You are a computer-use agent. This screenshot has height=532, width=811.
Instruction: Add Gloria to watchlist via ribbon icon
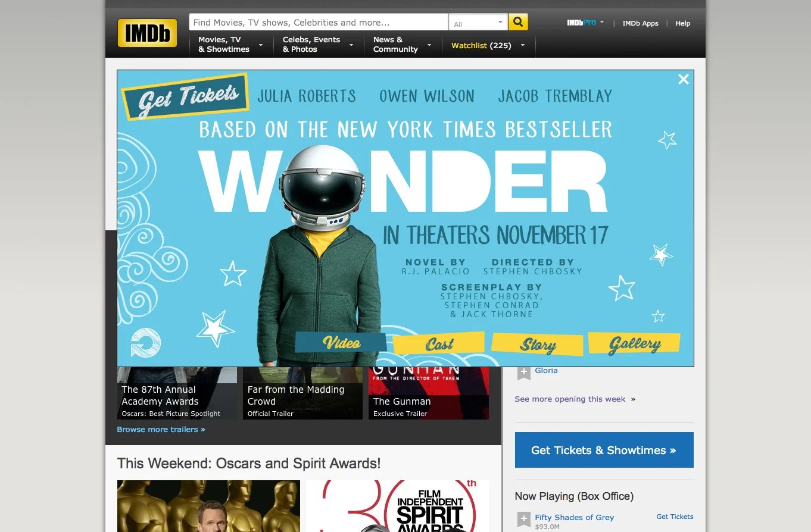(524, 373)
